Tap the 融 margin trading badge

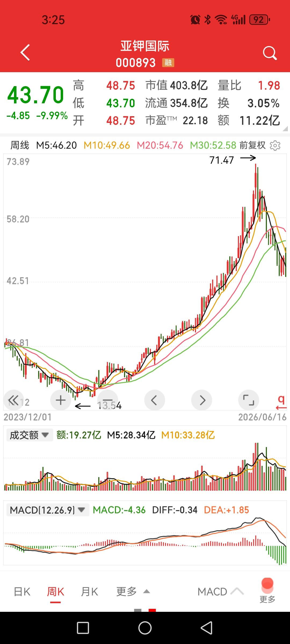click(x=168, y=63)
